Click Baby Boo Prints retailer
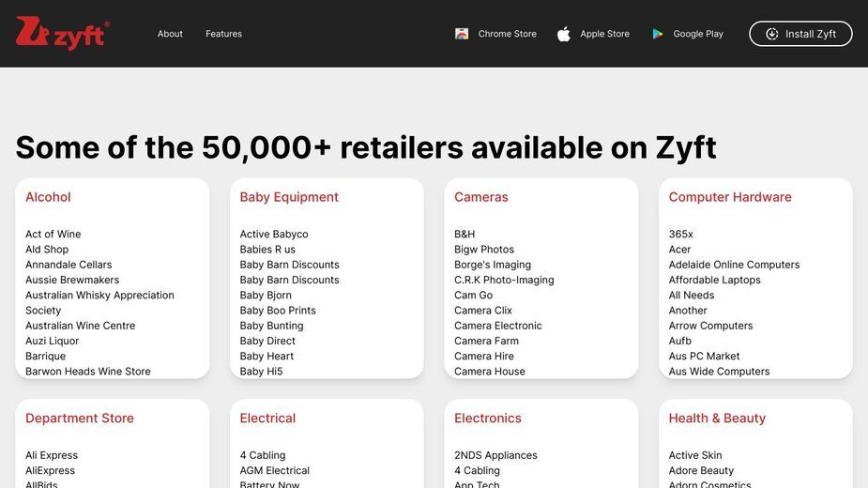 click(278, 311)
